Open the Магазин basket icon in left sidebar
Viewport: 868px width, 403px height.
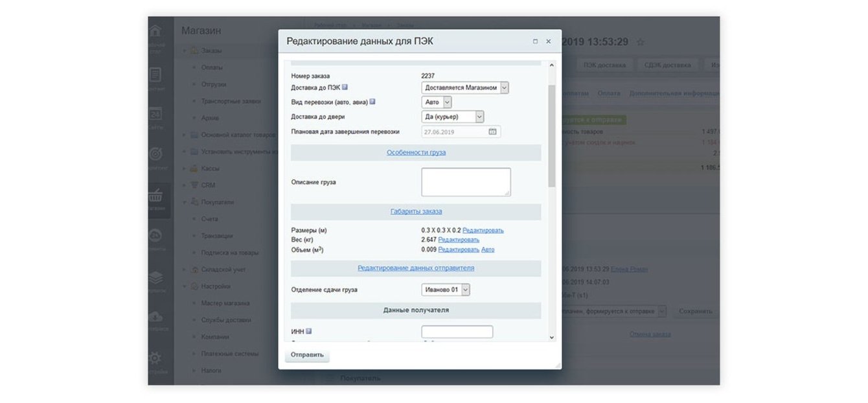(x=155, y=196)
